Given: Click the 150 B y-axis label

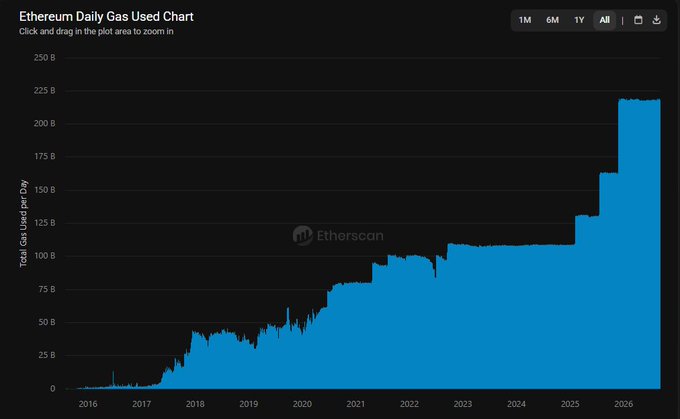Looking at the screenshot, I should click(45, 190).
